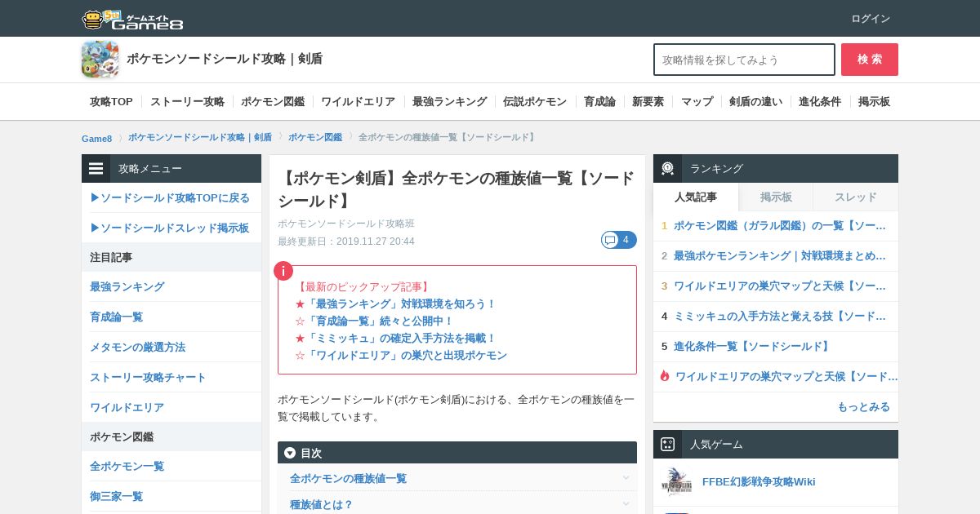
Task: Click the Game8 logo in header
Action: point(132,19)
